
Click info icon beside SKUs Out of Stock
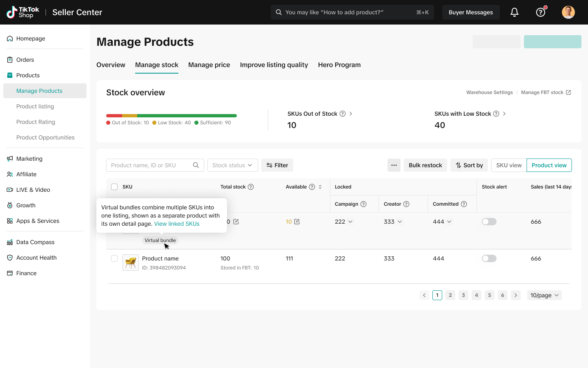coord(343,114)
